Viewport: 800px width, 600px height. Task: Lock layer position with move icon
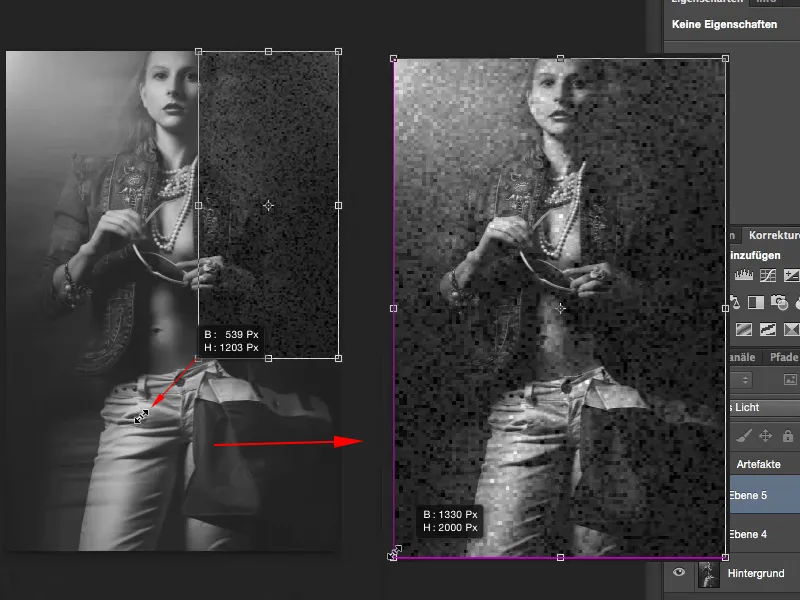point(765,436)
